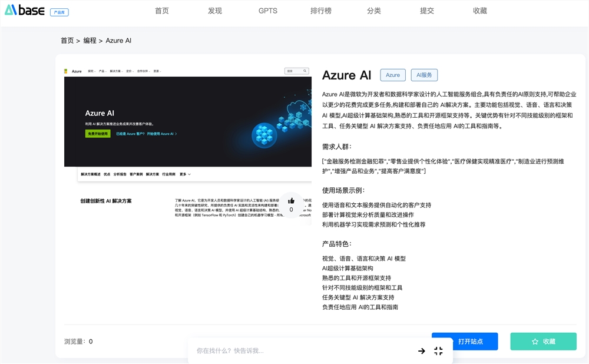Click the arrow submit icon in search bar
The width and height of the screenshot is (589, 364).
(422, 351)
